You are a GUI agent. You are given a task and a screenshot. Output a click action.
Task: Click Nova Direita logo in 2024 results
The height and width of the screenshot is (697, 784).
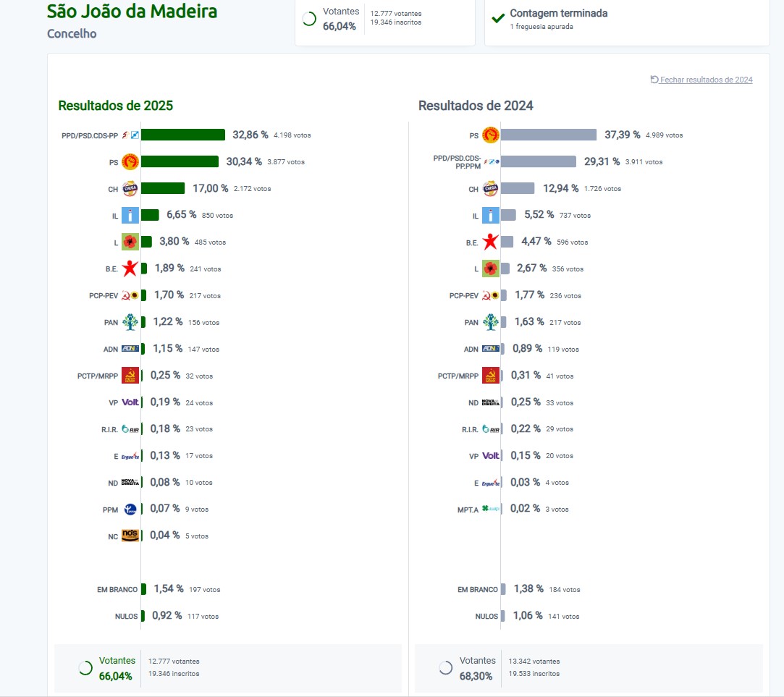pos(491,402)
